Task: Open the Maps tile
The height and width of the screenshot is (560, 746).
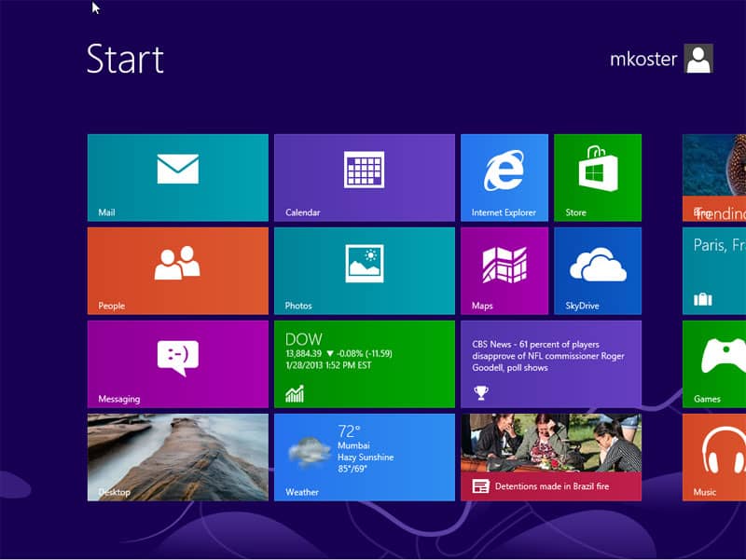Action: (504, 270)
